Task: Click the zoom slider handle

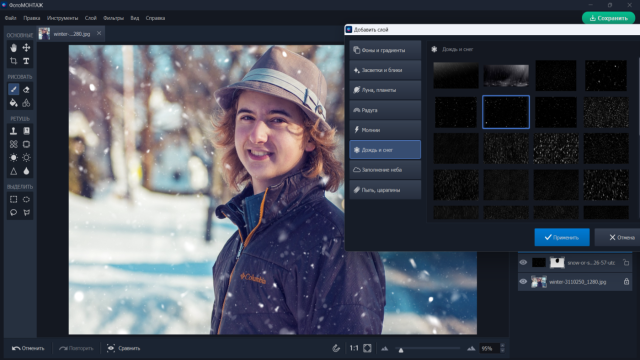Action: click(x=401, y=350)
